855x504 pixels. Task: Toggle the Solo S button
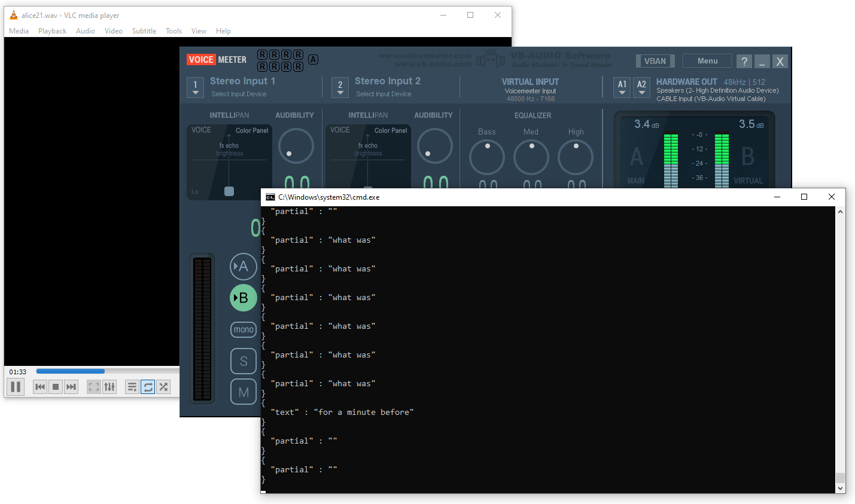pos(244,361)
